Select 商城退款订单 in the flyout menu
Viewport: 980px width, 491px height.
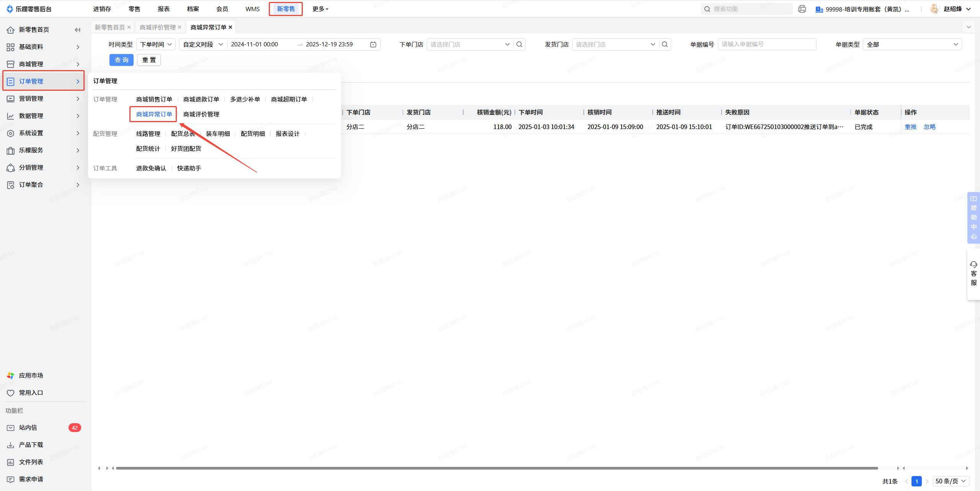(201, 99)
